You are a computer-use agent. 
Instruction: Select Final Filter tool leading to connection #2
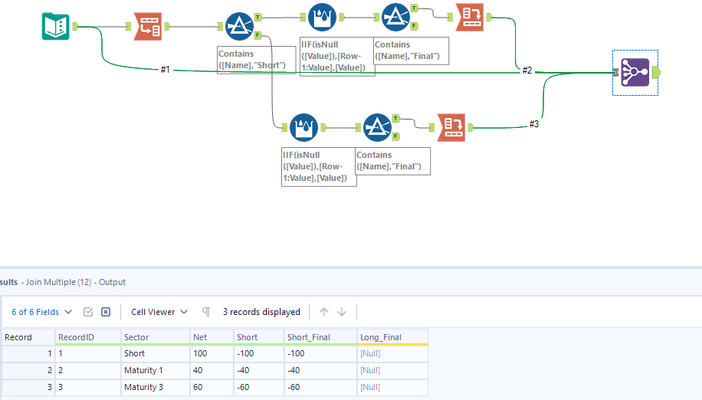(x=396, y=17)
